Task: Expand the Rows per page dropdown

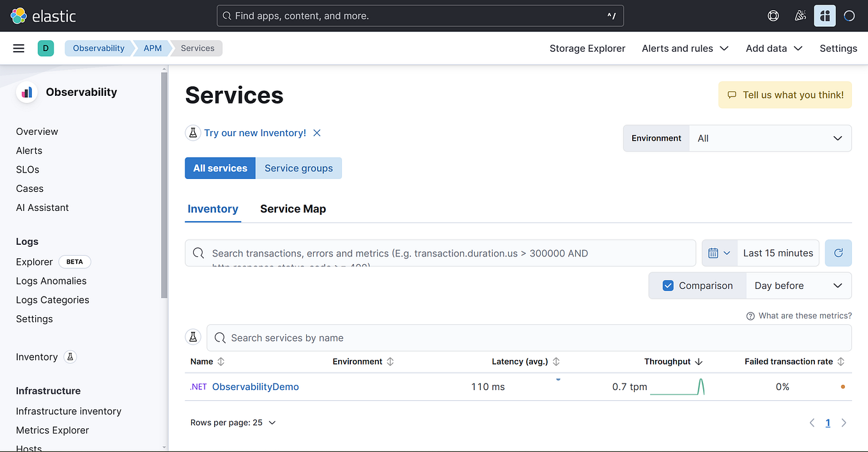Action: (x=233, y=422)
